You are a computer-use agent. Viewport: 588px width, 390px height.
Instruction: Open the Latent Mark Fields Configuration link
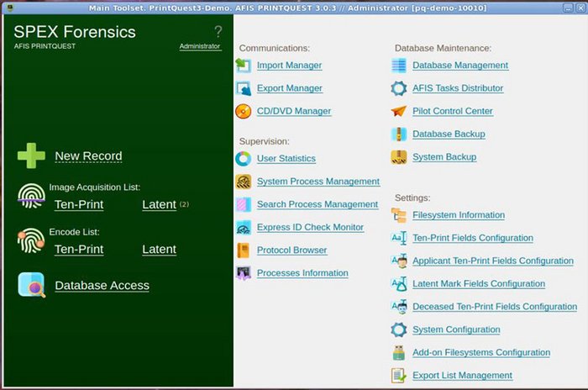coord(479,284)
